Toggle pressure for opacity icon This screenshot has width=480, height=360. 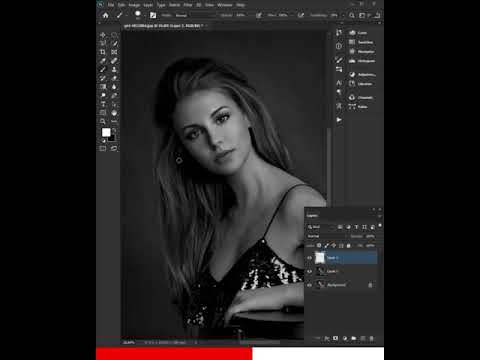tap(259, 15)
